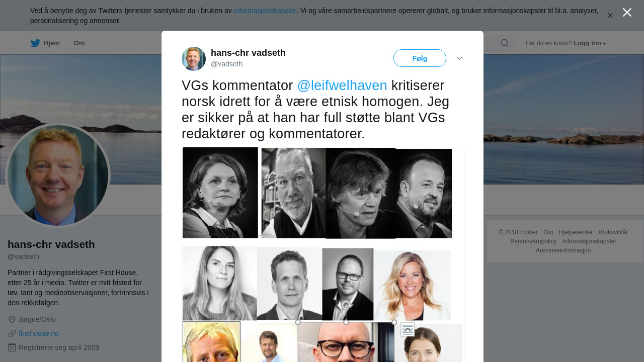This screenshot has width=644, height=362.
Task: Click the search magnifier icon
Action: (x=504, y=43)
